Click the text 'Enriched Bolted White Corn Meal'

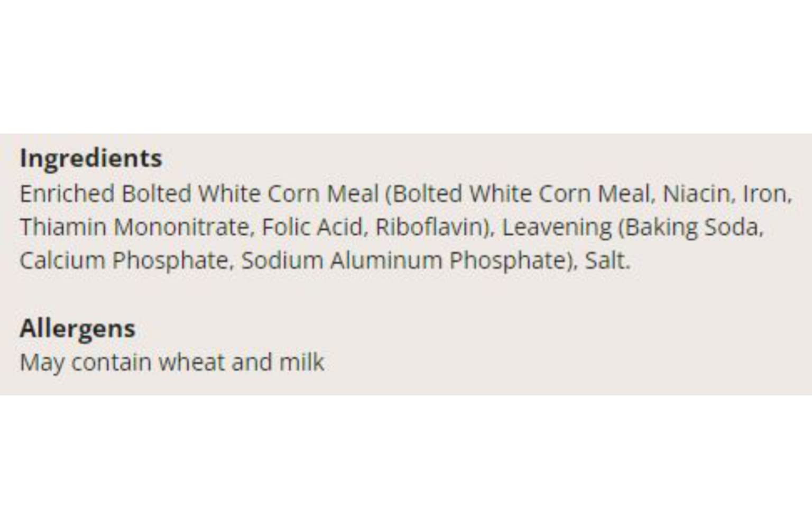199,194
